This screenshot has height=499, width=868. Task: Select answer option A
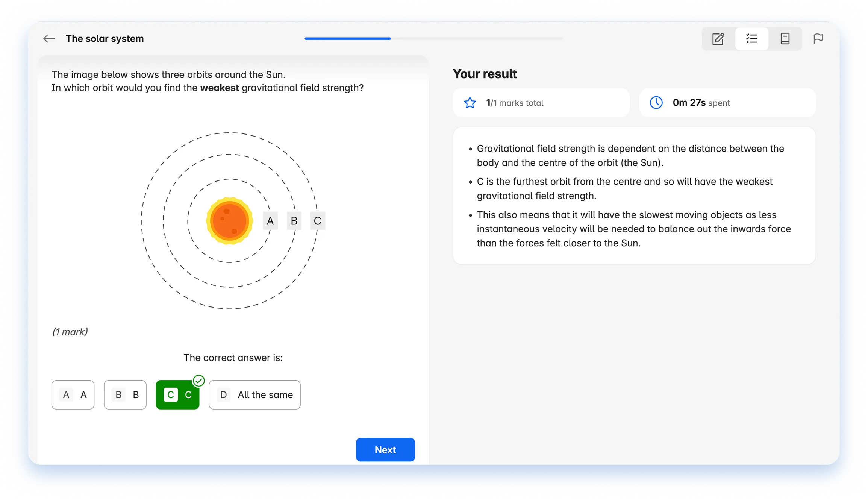click(x=73, y=395)
